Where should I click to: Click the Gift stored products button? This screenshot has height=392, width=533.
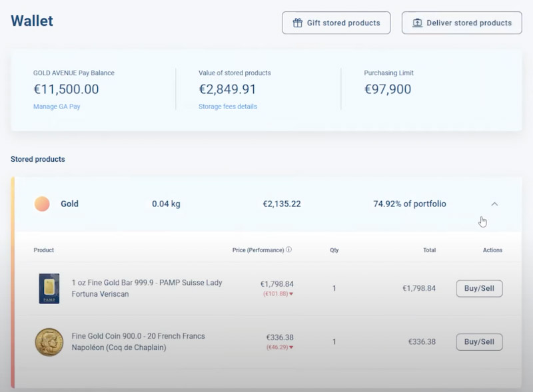point(336,23)
